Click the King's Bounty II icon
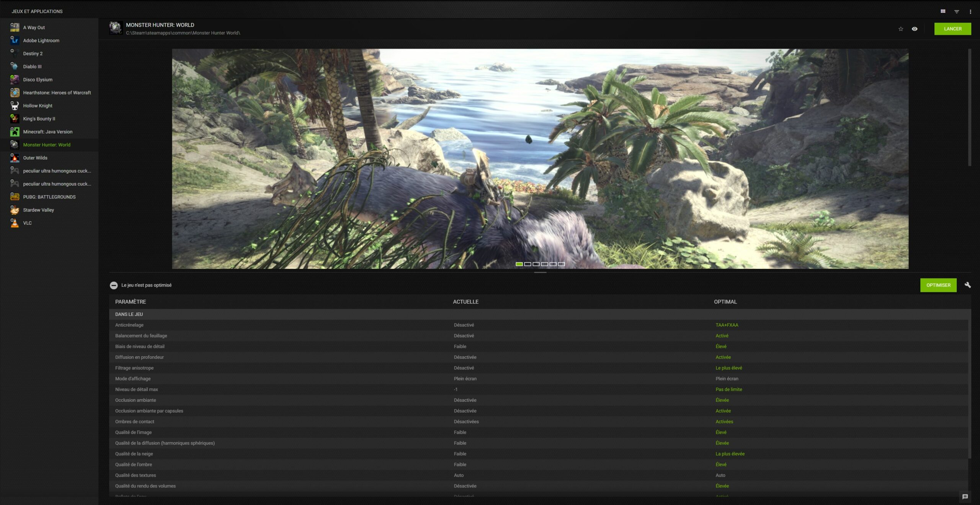This screenshot has width=980, height=505. pyautogui.click(x=15, y=118)
